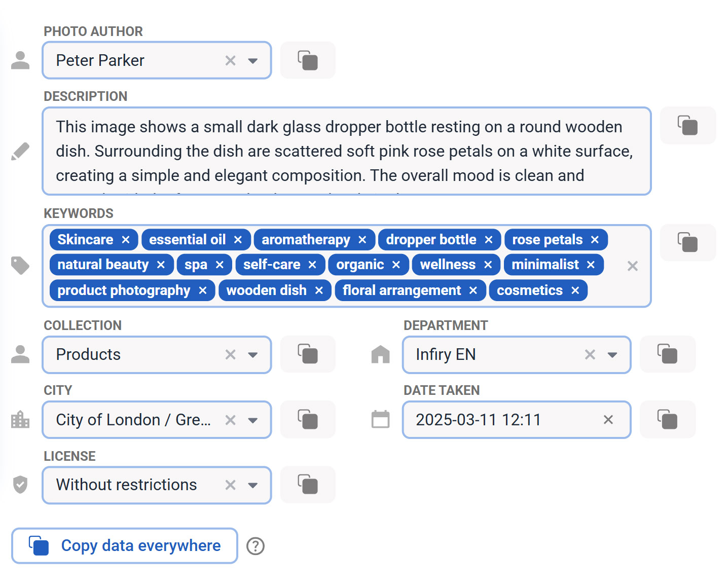This screenshot has height=588, width=728.
Task: Click into the Description text area
Action: [x=345, y=151]
